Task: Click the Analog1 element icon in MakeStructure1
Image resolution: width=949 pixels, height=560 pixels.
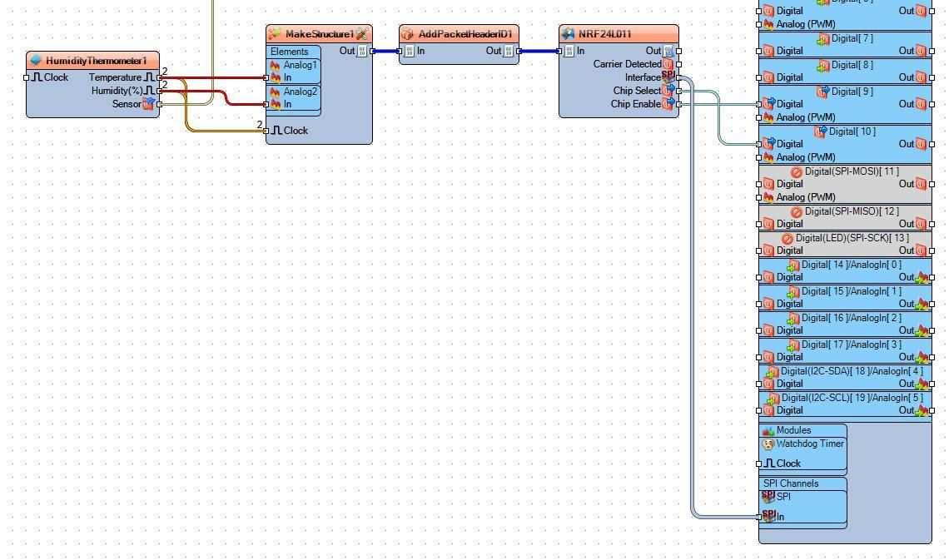Action: 276,65
